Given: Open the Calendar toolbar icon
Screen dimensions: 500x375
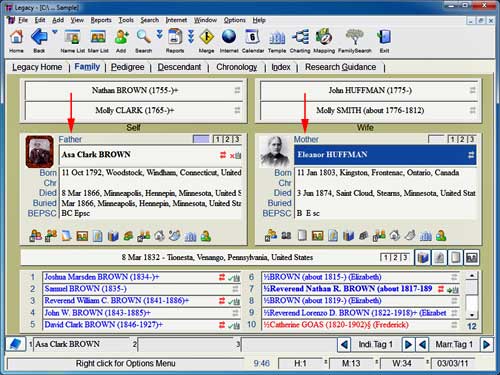Looking at the screenshot, I should point(252,37).
